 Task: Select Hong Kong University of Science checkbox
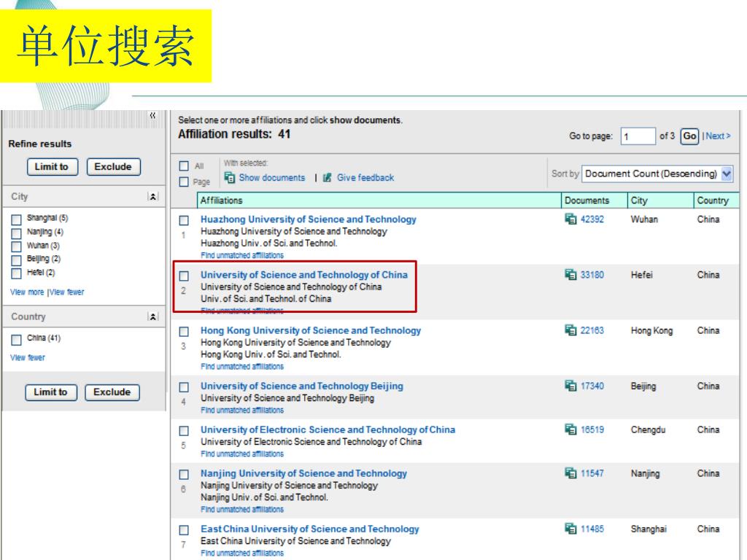pyautogui.click(x=184, y=332)
